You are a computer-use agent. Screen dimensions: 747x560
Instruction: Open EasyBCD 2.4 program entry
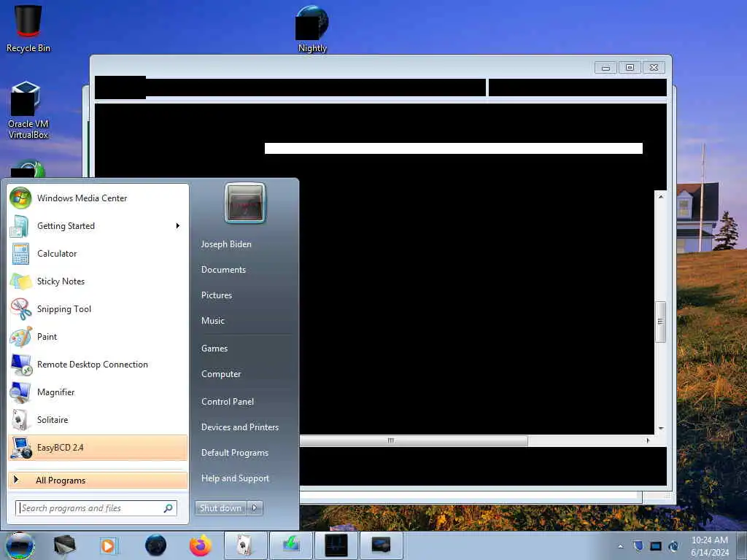pos(98,448)
